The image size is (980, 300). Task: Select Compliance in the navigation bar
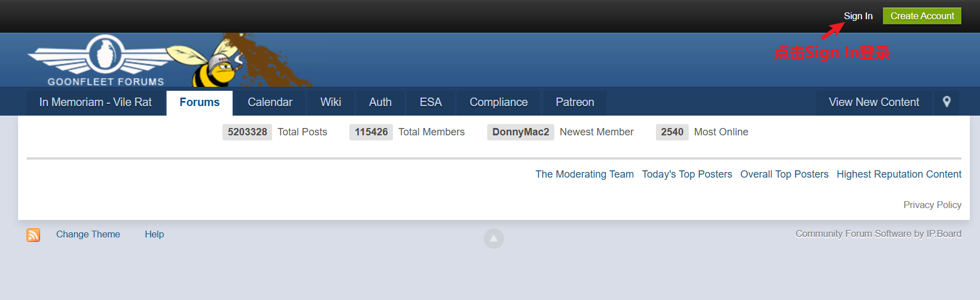[498, 102]
